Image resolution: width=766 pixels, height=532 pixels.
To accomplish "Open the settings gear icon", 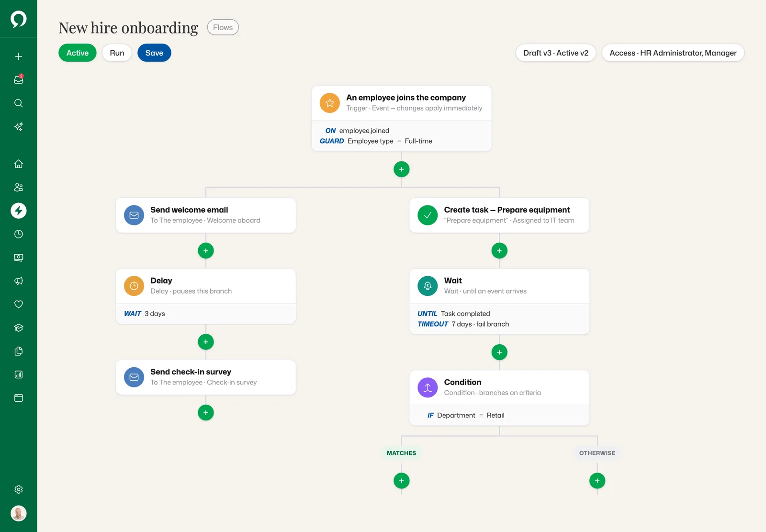I will pyautogui.click(x=19, y=489).
